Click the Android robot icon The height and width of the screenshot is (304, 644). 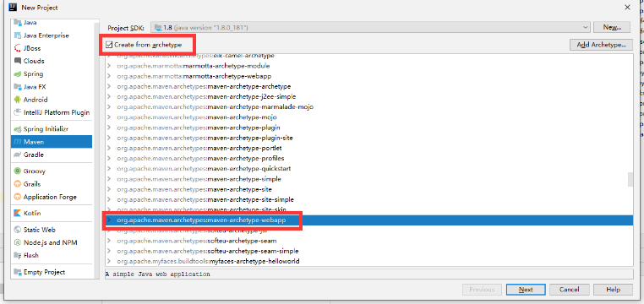[x=17, y=100]
